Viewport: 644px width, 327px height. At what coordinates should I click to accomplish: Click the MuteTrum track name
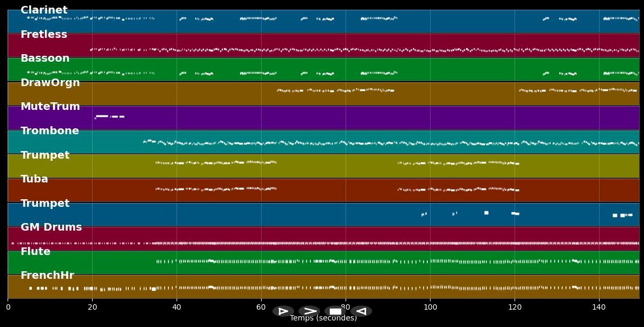(x=50, y=106)
